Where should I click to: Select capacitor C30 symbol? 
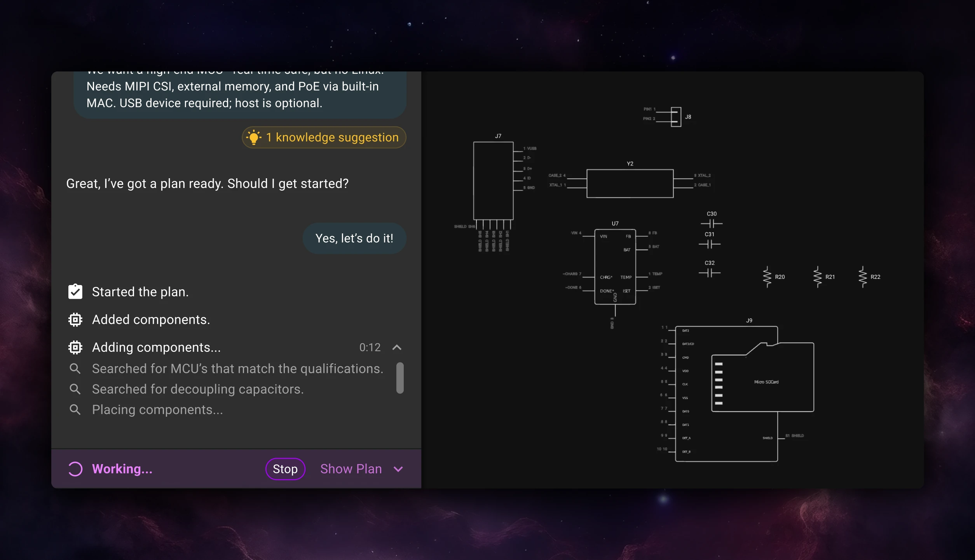point(711,223)
